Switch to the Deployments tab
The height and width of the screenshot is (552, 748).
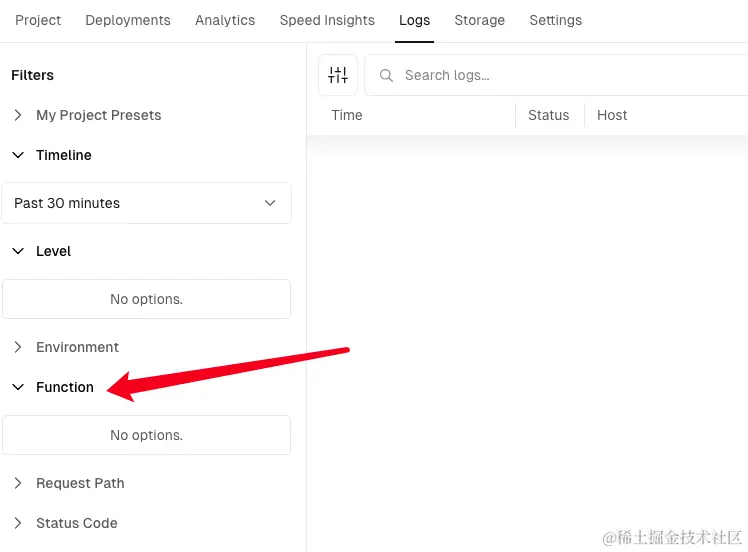point(128,20)
